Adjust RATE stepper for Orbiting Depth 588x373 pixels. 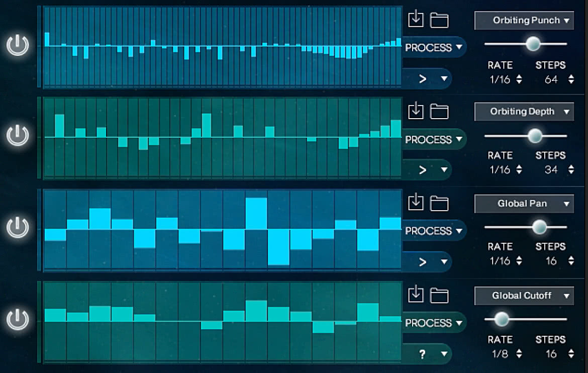pyautogui.click(x=519, y=169)
